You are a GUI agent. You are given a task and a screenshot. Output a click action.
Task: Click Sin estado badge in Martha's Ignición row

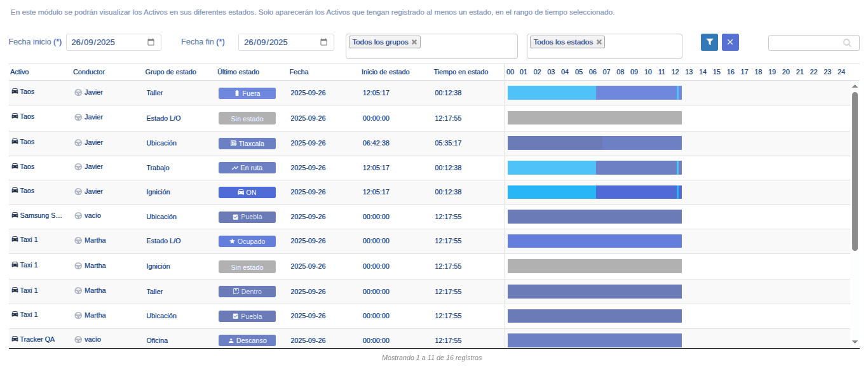(x=247, y=267)
